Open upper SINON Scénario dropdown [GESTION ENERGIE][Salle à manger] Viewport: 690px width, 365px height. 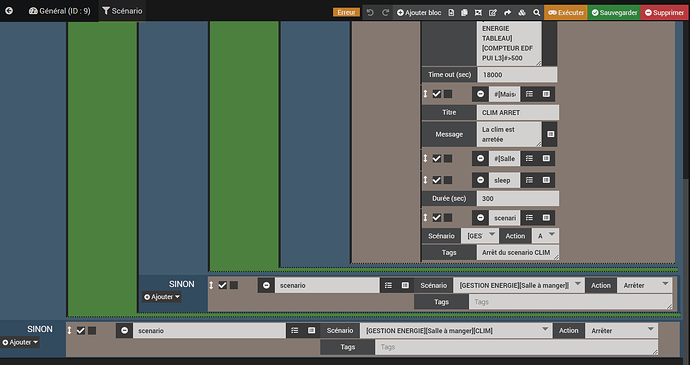(x=519, y=285)
